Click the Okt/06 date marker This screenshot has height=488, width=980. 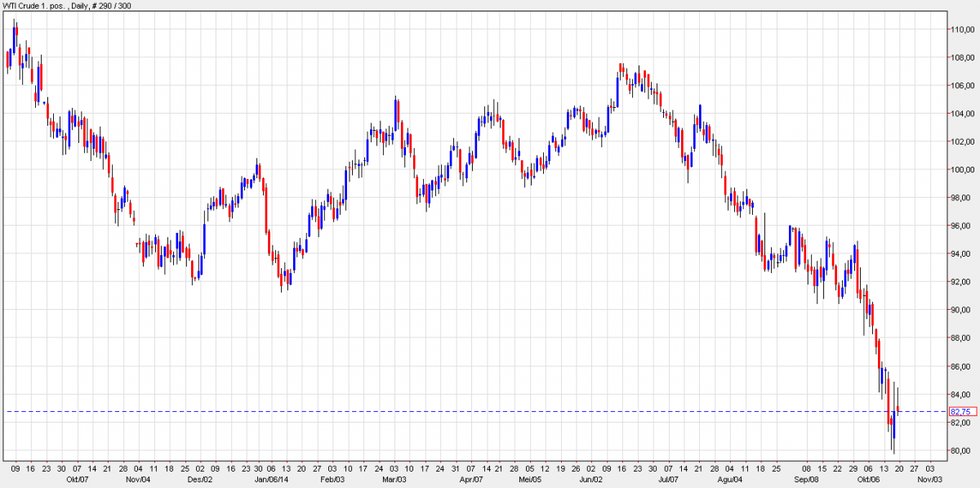tap(880, 479)
